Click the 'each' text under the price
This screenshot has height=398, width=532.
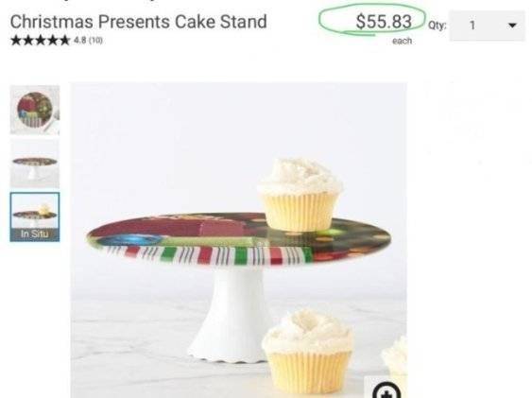(x=402, y=41)
